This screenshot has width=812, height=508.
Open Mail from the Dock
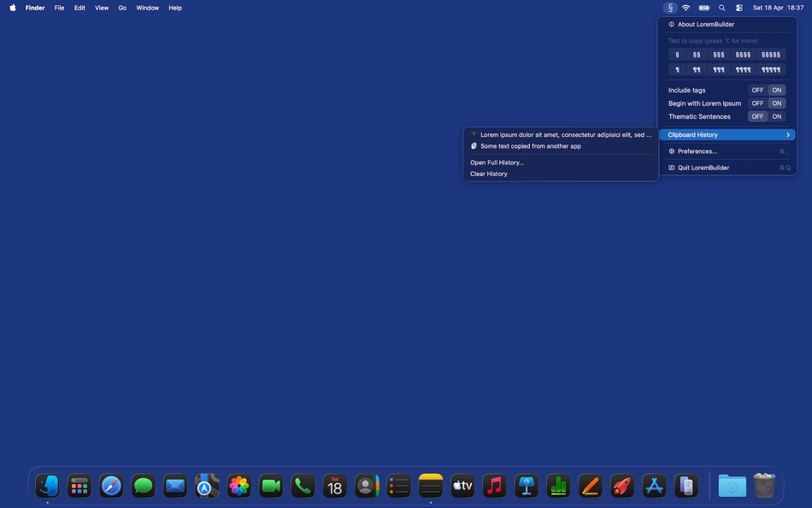tap(175, 486)
